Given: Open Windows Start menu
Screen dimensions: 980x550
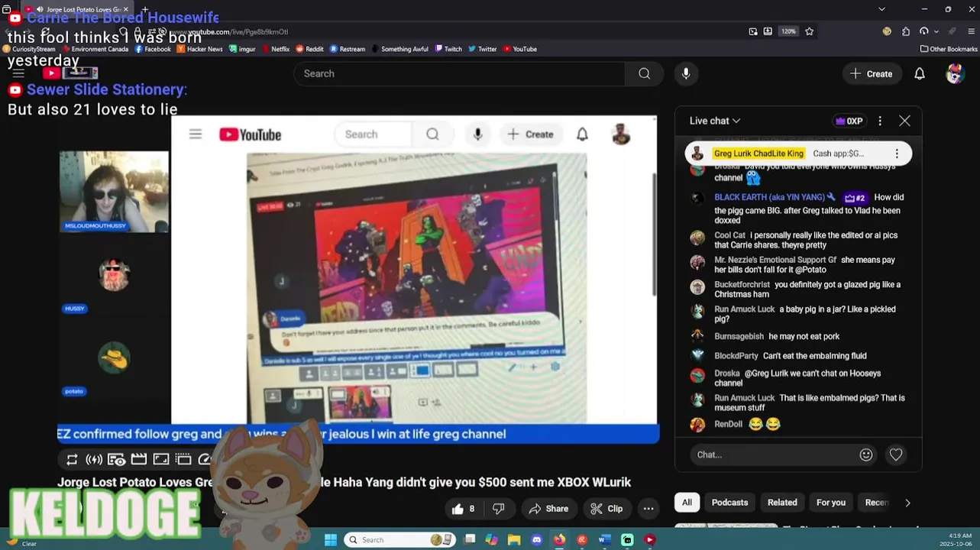Looking at the screenshot, I should point(331,539).
